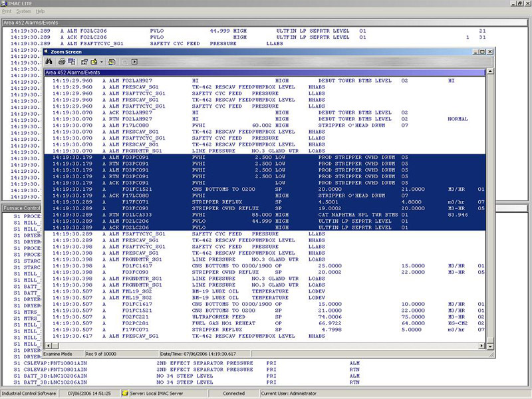Open dropdown arrow next to yellow folder icon
The image size is (532, 399).
pyautogui.click(x=101, y=61)
